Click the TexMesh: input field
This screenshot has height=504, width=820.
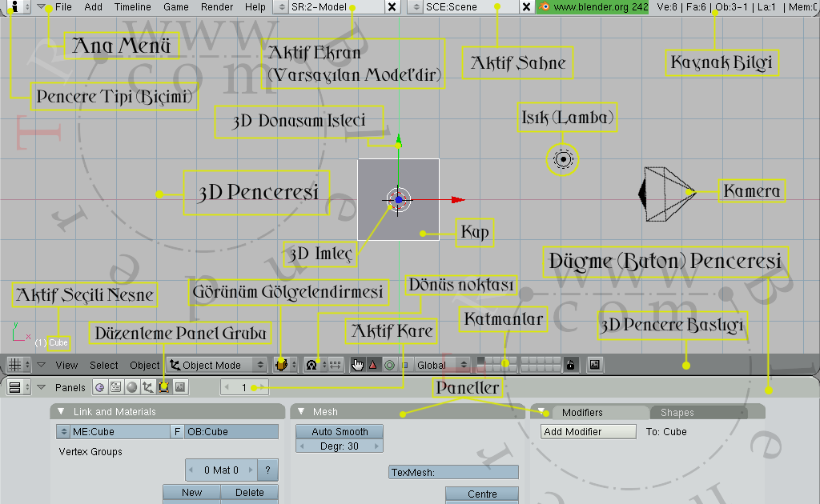[453, 472]
